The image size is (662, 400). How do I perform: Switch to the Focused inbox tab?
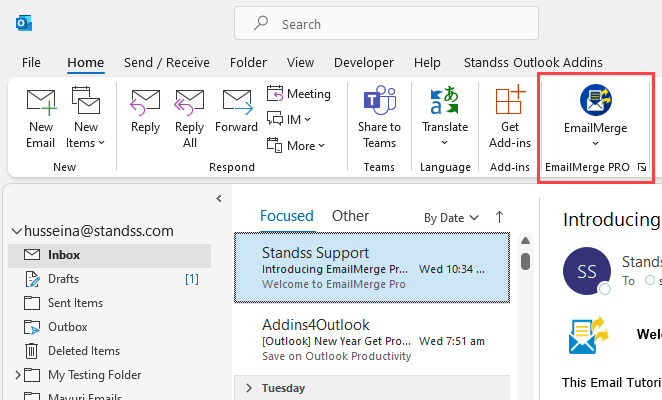(x=287, y=216)
